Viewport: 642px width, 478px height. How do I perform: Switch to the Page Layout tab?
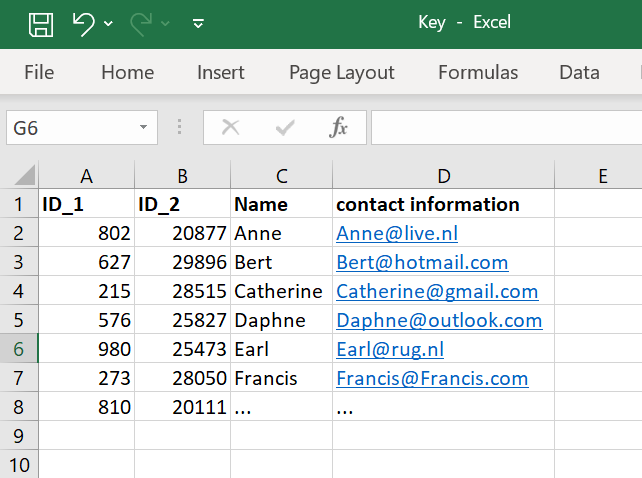pyautogui.click(x=341, y=72)
